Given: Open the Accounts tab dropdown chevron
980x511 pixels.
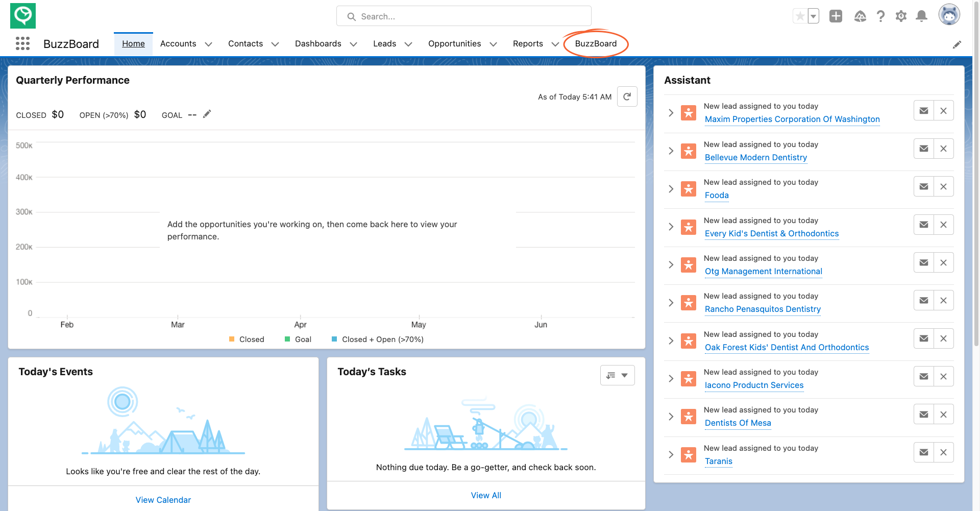Looking at the screenshot, I should [208, 44].
